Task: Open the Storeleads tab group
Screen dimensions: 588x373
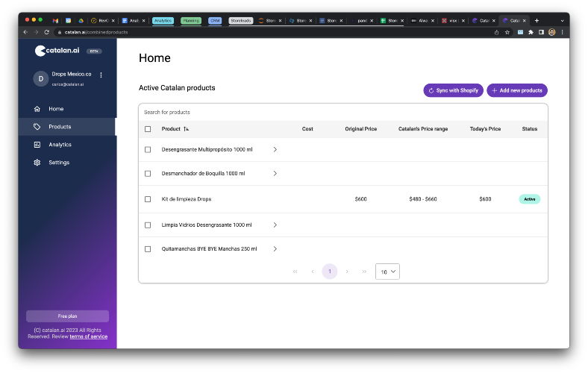Action: tap(241, 21)
